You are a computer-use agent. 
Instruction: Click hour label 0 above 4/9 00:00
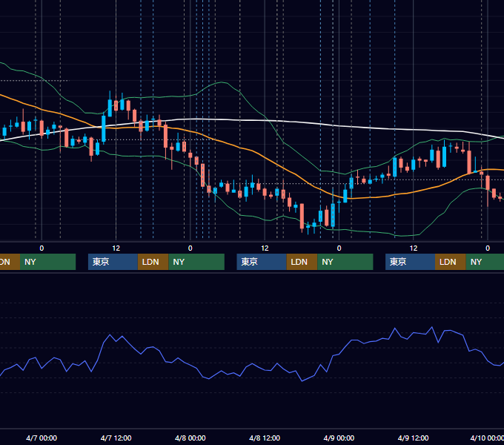pyautogui.click(x=339, y=248)
